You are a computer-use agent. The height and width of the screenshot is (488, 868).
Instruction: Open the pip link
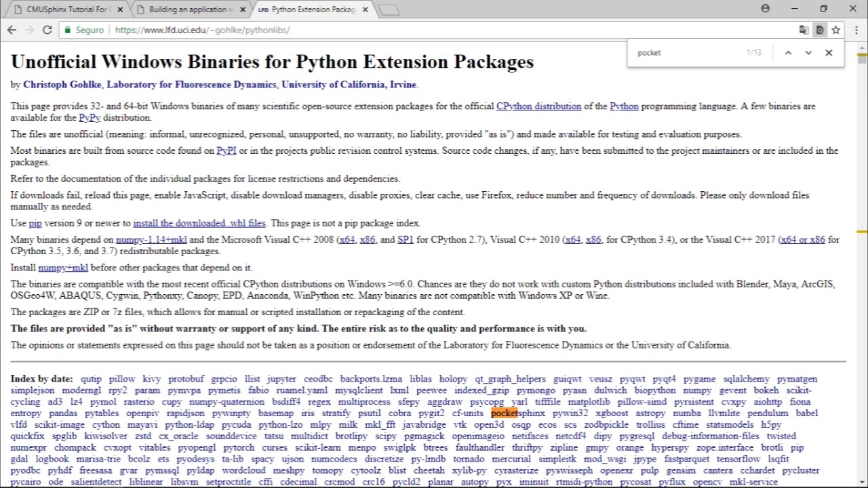point(35,223)
